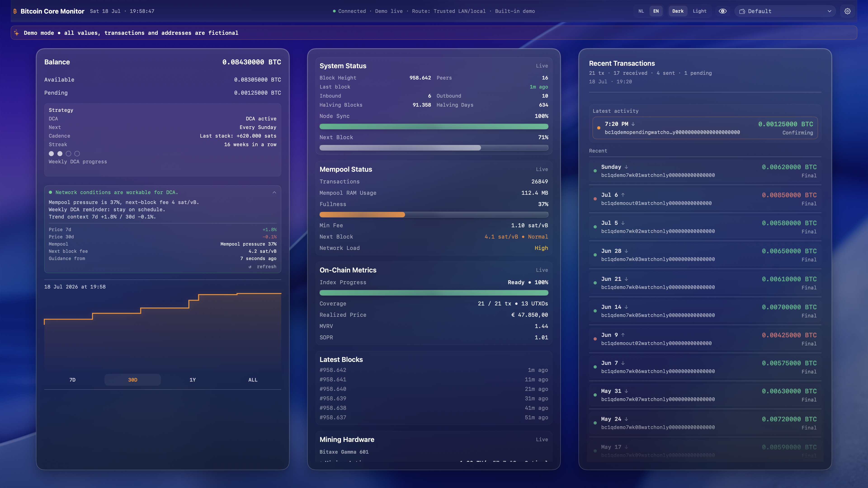
Task: Click the down arrow beside May 24
Action: click(x=626, y=419)
